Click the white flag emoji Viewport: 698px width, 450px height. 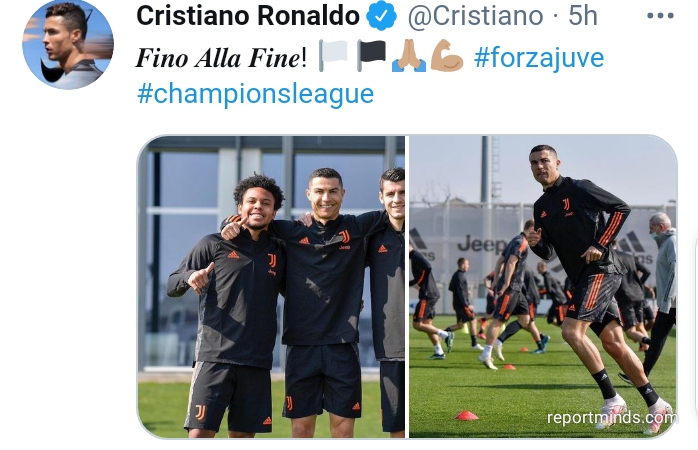[x=333, y=56]
